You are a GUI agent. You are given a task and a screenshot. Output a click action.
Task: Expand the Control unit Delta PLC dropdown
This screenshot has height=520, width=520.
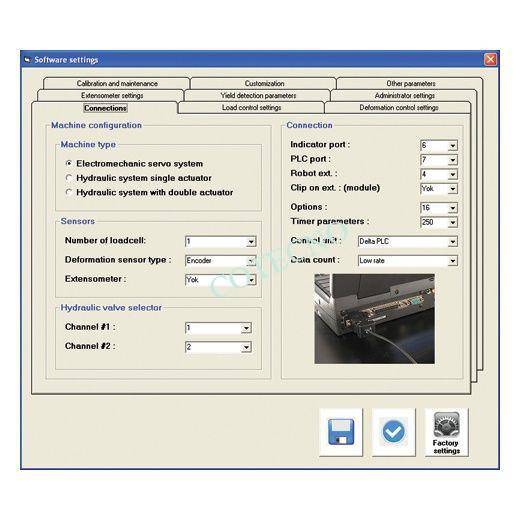(452, 241)
